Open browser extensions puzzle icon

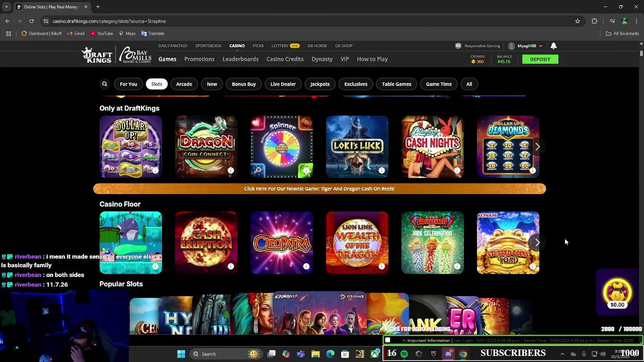pyautogui.click(x=595, y=21)
